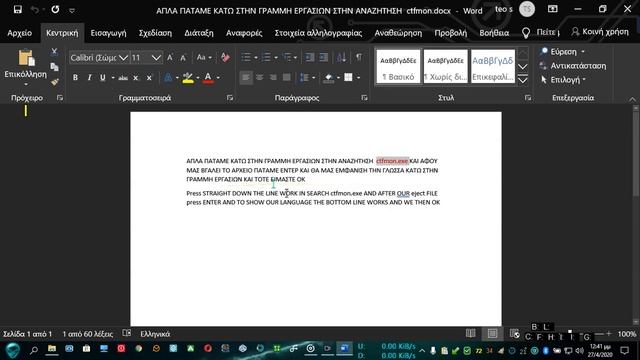Click the Numbering list icon

pos(266,58)
